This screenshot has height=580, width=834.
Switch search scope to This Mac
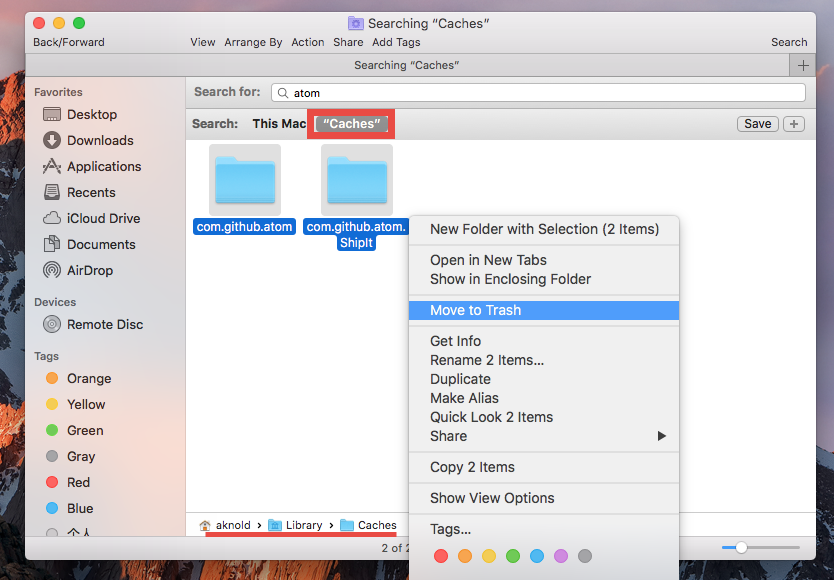pyautogui.click(x=279, y=123)
